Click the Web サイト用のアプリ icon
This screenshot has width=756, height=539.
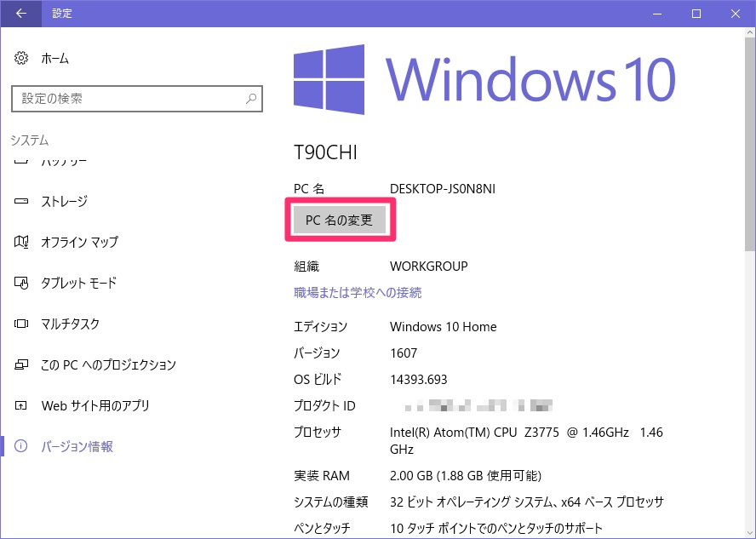click(x=20, y=405)
